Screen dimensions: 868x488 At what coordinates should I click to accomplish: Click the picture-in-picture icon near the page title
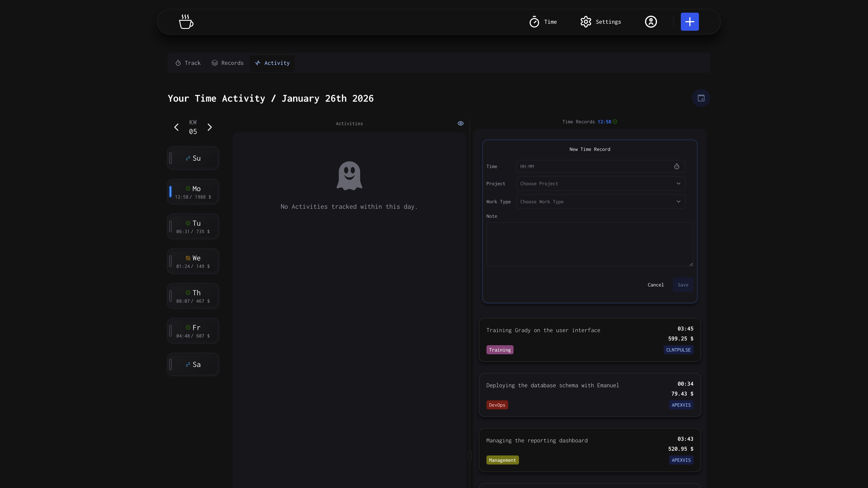pyautogui.click(x=701, y=98)
